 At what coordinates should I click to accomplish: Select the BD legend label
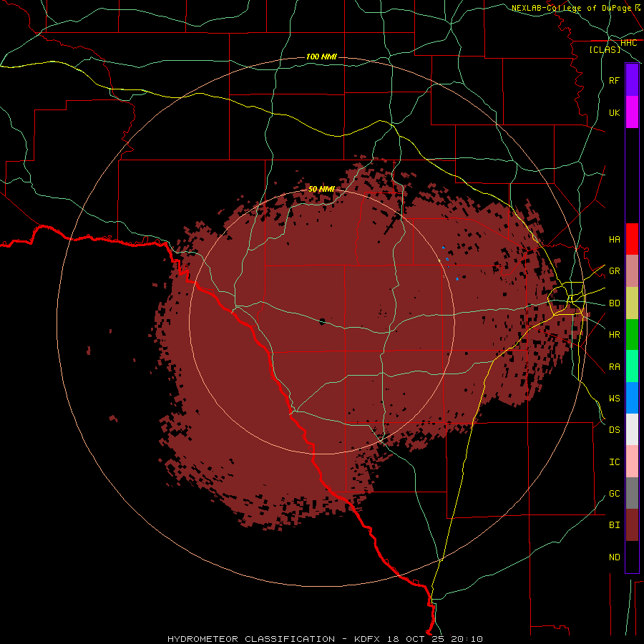coord(614,303)
